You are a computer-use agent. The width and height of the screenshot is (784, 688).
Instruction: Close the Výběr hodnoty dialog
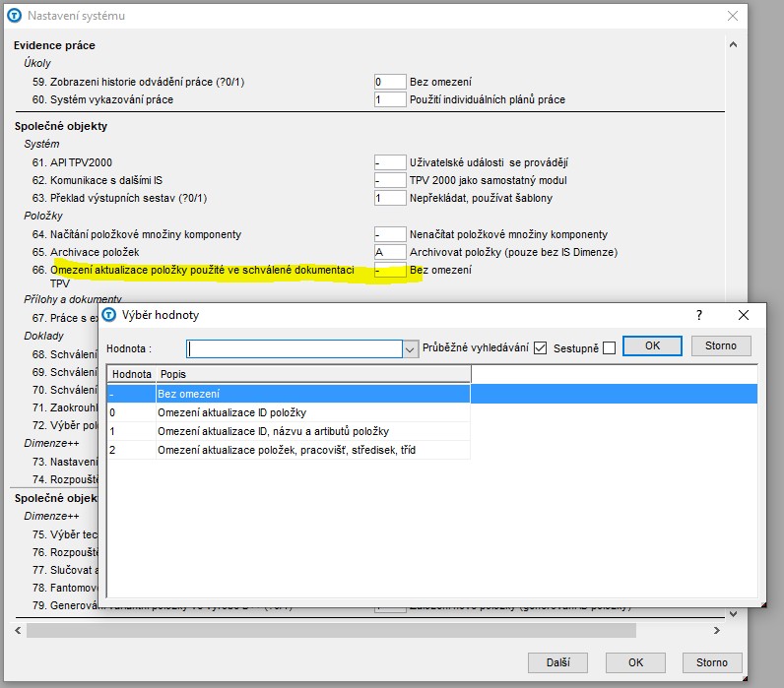(x=744, y=315)
